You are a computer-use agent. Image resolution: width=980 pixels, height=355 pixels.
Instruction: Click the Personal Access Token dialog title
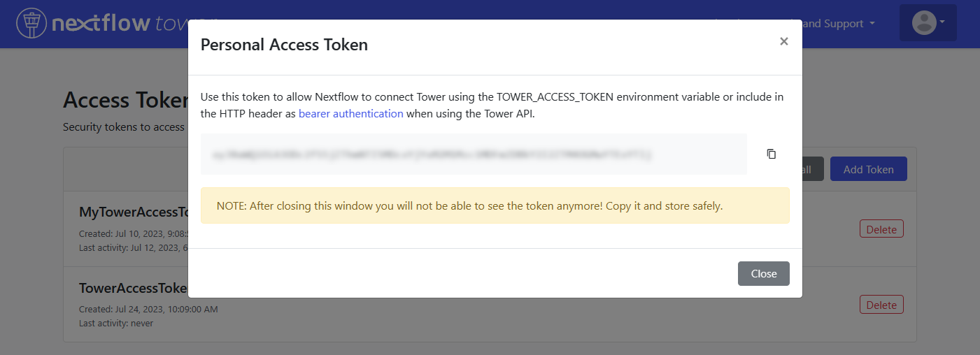point(284,45)
